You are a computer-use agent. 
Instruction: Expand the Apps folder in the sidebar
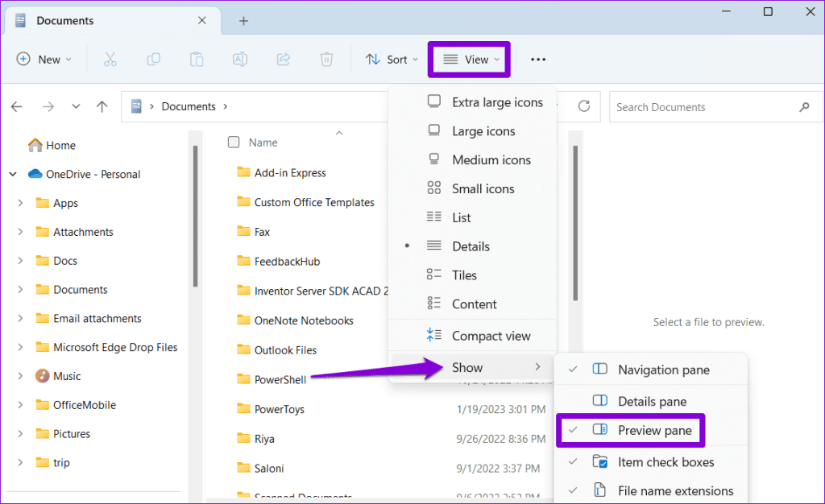20,203
